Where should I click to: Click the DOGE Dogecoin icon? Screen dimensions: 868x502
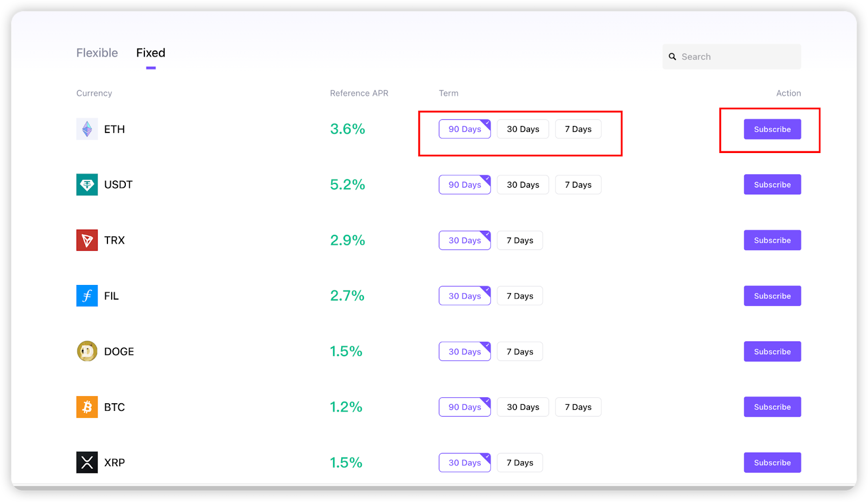point(87,352)
